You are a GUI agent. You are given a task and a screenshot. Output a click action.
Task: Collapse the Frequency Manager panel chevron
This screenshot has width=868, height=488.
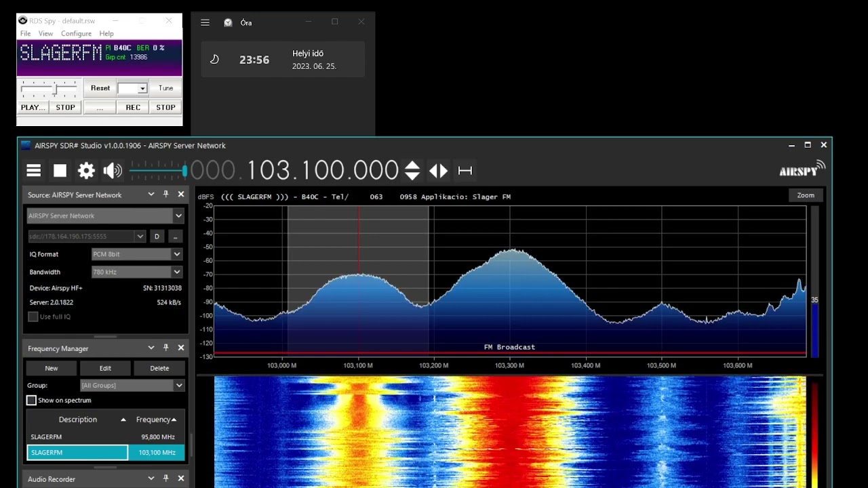coord(151,348)
